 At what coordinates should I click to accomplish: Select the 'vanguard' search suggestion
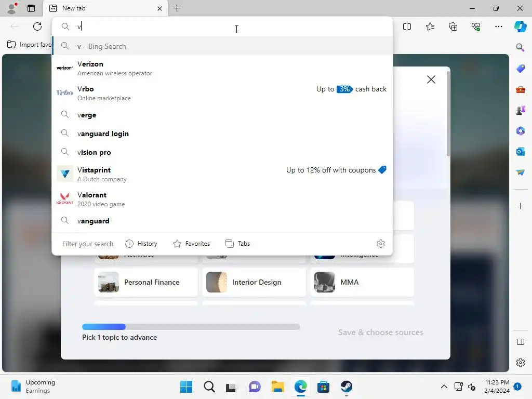coord(222,221)
